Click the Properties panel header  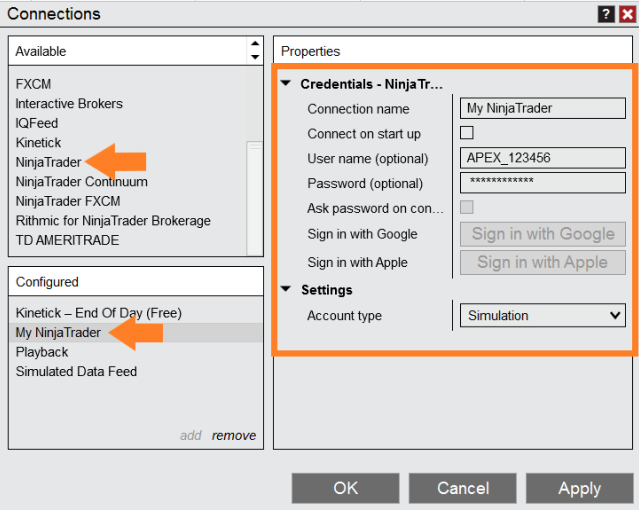coord(453,51)
